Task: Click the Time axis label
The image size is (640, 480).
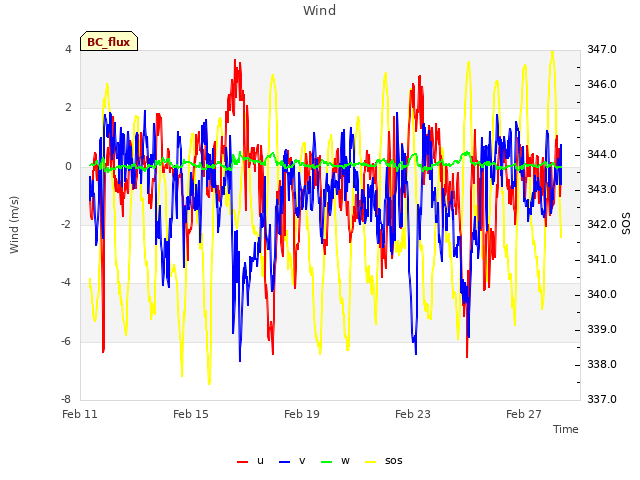Action: click(566, 429)
